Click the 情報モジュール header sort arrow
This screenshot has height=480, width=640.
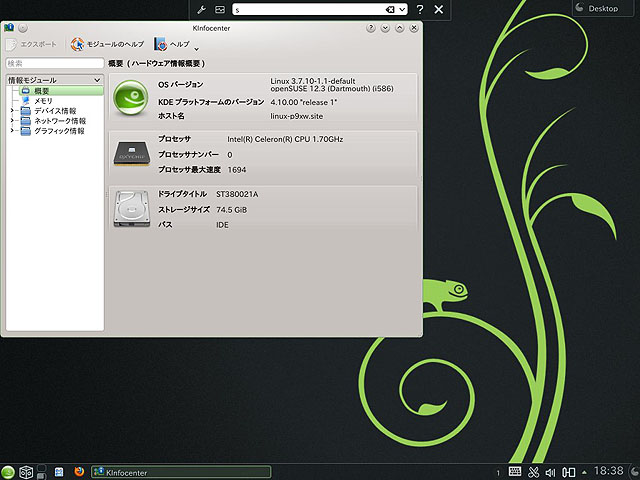pyautogui.click(x=97, y=80)
